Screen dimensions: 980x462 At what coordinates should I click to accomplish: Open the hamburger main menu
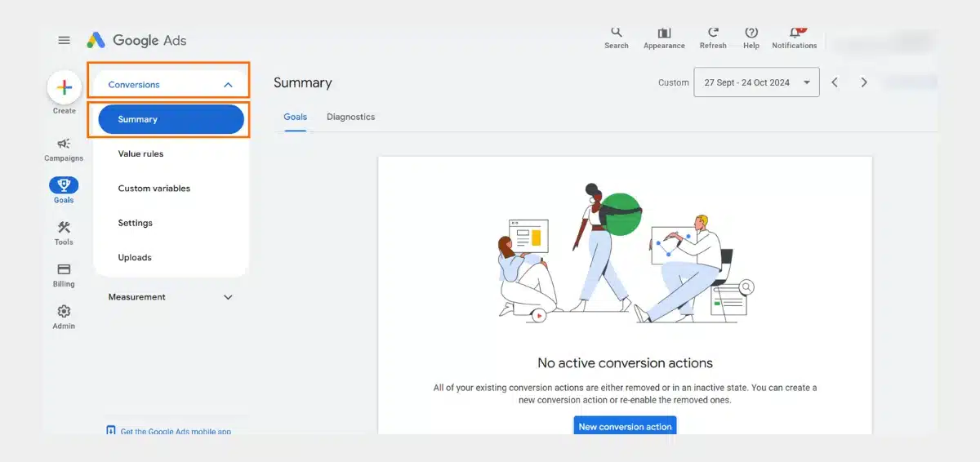64,40
